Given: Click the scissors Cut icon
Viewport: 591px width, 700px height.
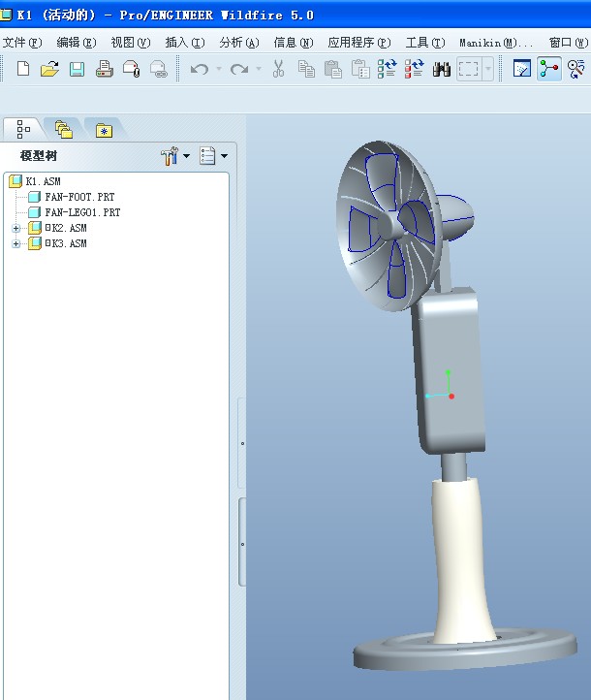Looking at the screenshot, I should [x=278, y=69].
